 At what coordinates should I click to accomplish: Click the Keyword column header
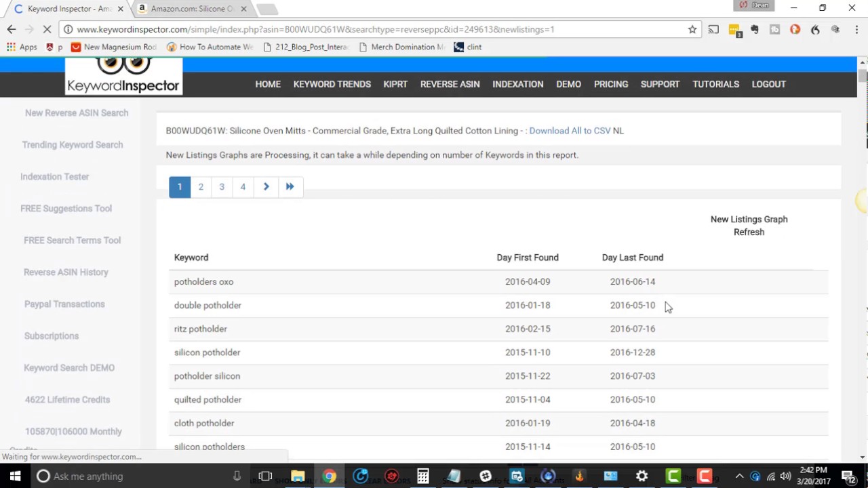coord(191,258)
